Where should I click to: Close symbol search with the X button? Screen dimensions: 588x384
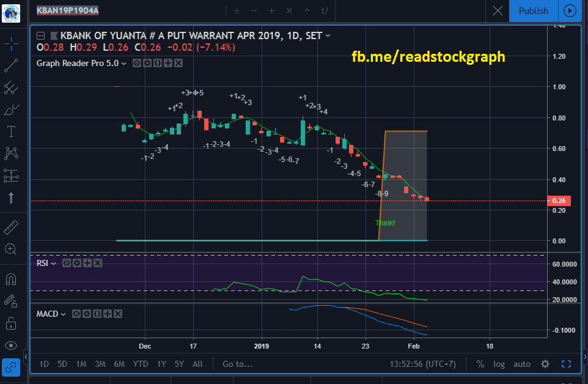[x=498, y=11]
